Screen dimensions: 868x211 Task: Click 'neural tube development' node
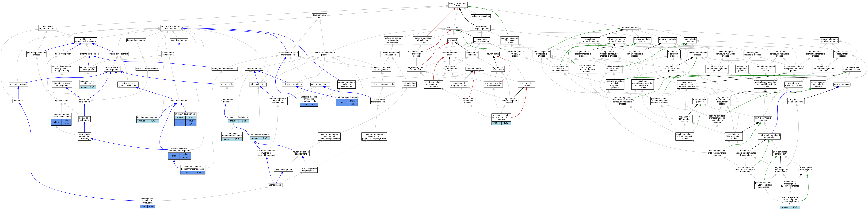tap(84, 101)
